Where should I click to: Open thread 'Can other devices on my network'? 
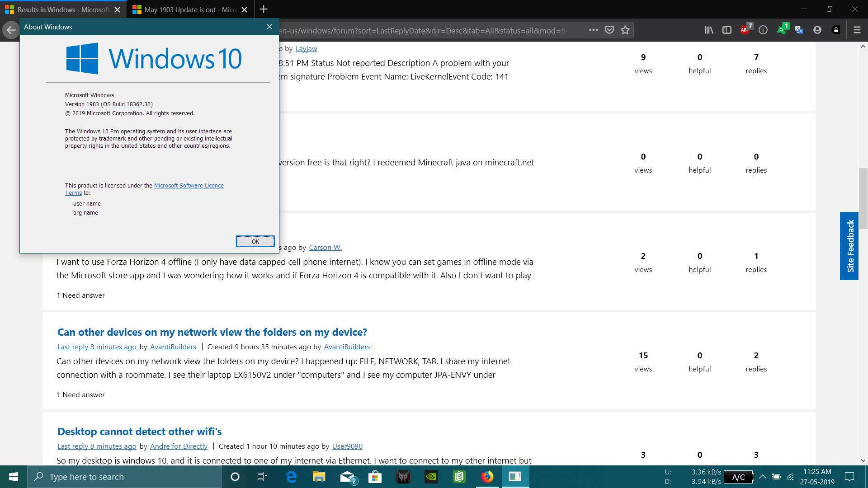pos(212,332)
